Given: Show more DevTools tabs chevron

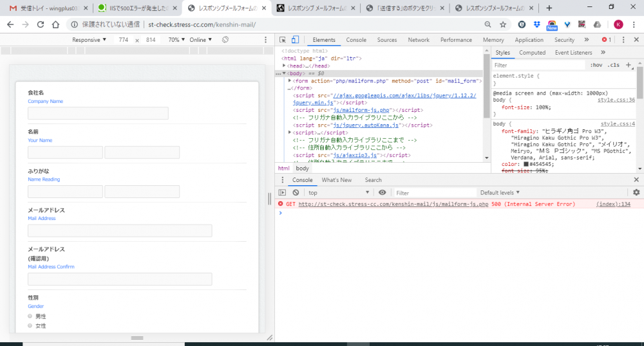Looking at the screenshot, I should click(587, 40).
